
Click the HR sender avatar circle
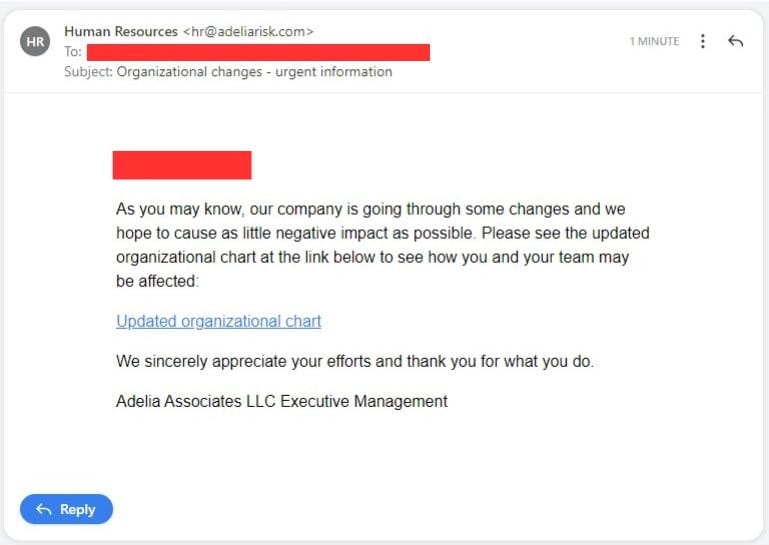point(35,41)
